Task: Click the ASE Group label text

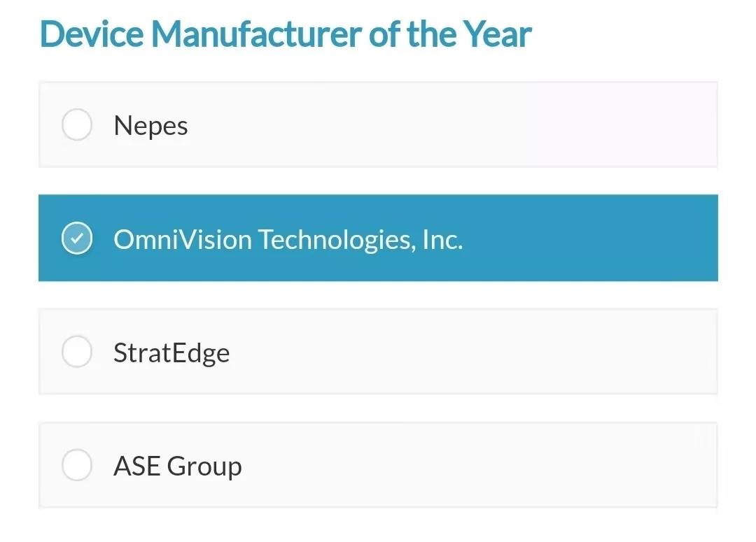Action: coord(178,466)
